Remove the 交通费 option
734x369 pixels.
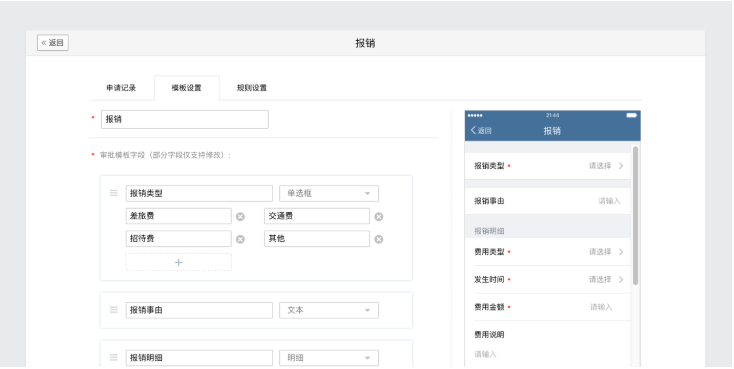(x=379, y=216)
